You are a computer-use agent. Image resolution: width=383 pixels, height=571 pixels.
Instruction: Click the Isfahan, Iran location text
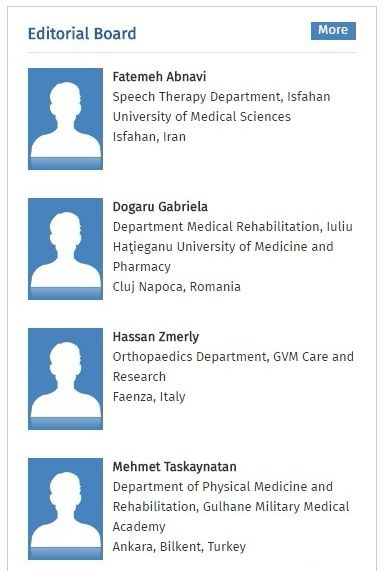[x=149, y=137]
